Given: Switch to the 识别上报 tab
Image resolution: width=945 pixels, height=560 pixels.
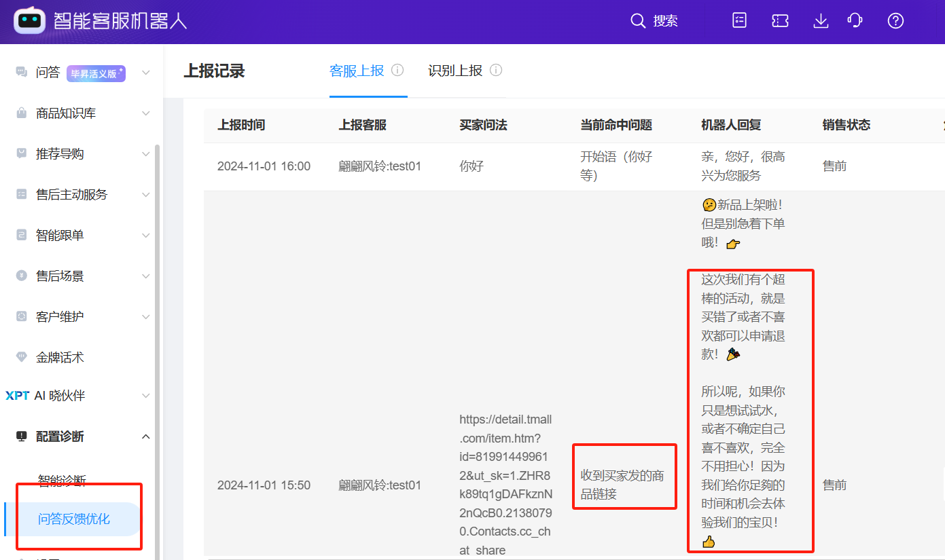Looking at the screenshot, I should point(455,71).
